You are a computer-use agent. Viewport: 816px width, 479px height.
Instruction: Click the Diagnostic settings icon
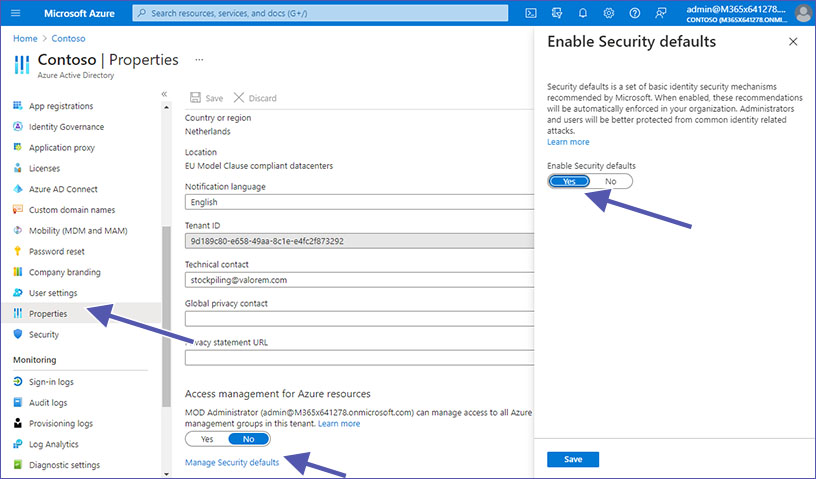tap(18, 464)
